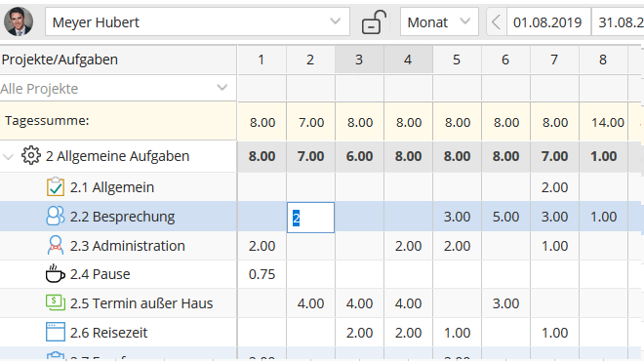Click the people icon for 2.2 Besprechung

pyautogui.click(x=56, y=216)
